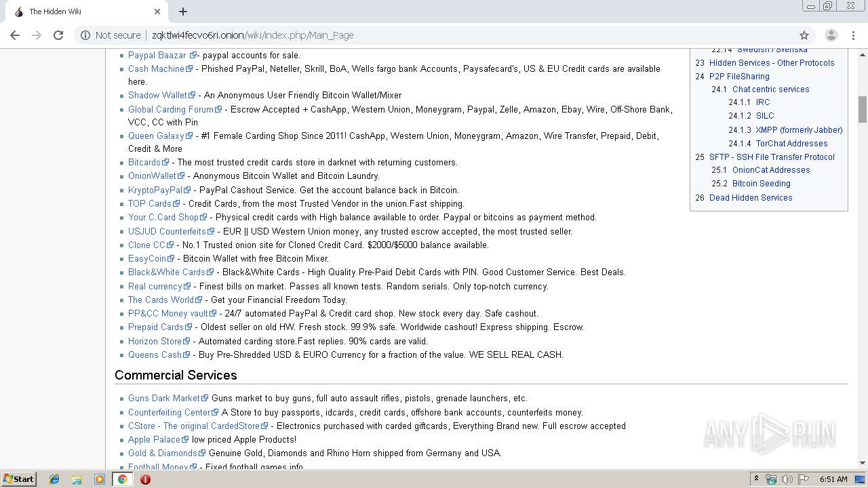Jump to the P2P FileSharing section

tap(739, 77)
